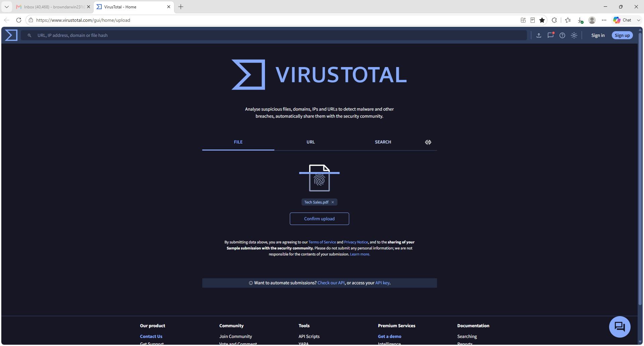The image size is (644, 346).
Task: Click Get a demo footer link
Action: 389,336
